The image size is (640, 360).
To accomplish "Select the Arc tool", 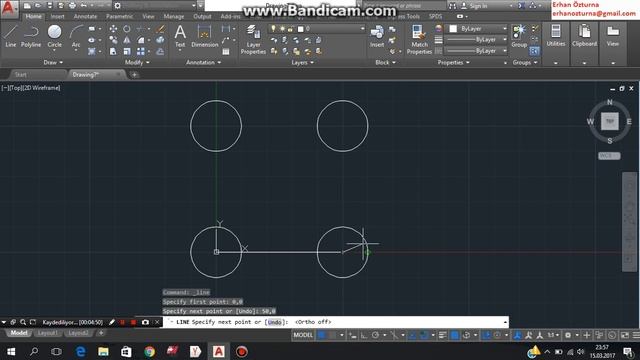I will pyautogui.click(x=76, y=36).
